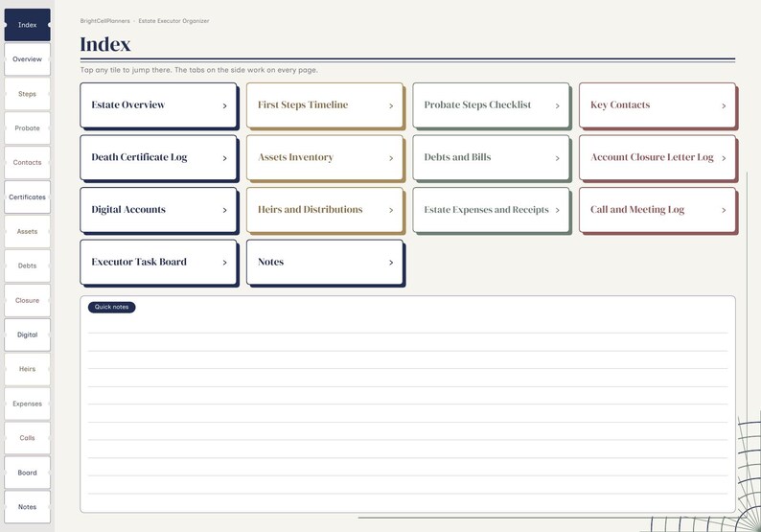The height and width of the screenshot is (532, 761).
Task: Go to the Calls side tab
Action: click(27, 438)
